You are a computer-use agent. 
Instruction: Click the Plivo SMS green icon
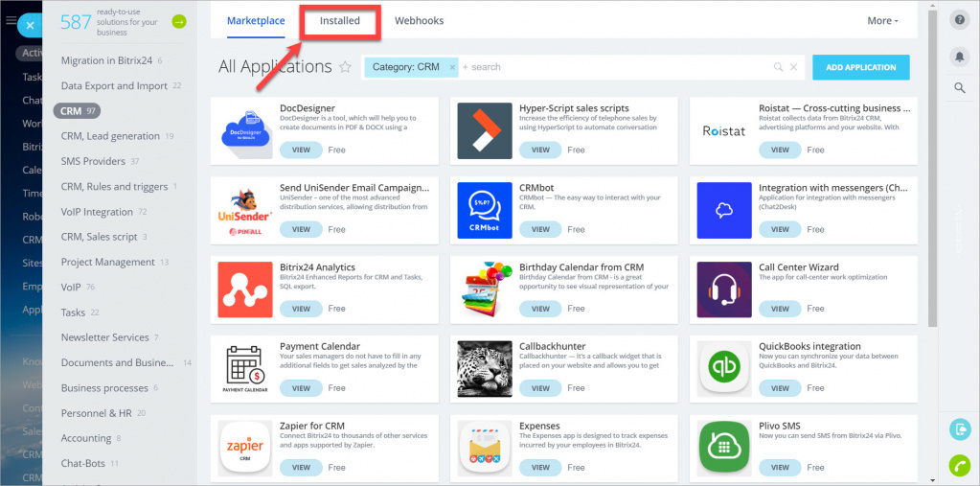click(724, 449)
